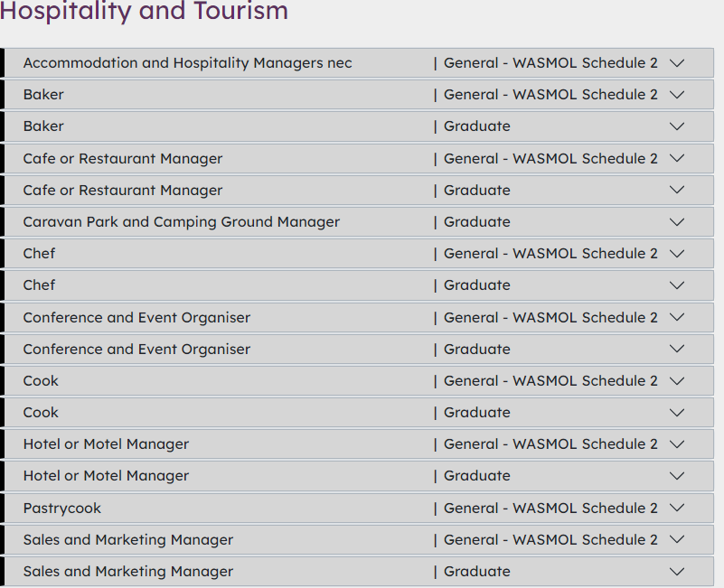The width and height of the screenshot is (724, 588).
Task: Click chevron icon on Pastrycook row
Action: click(676, 509)
